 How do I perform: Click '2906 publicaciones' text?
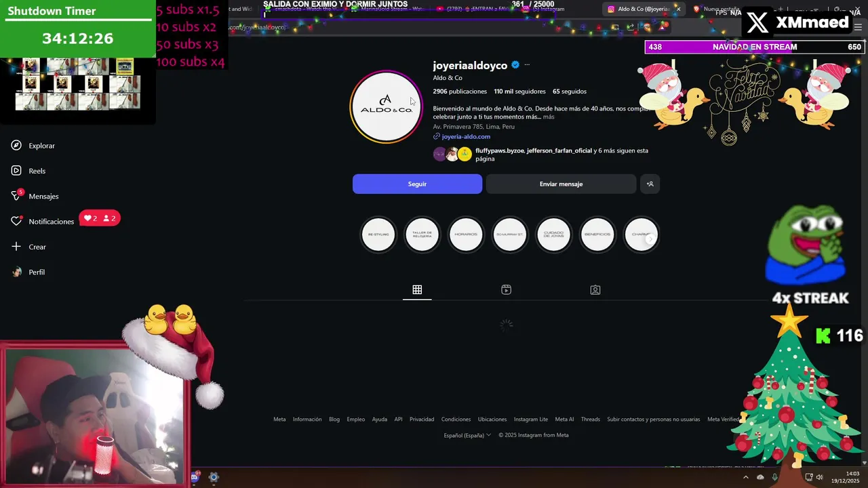tap(460, 91)
